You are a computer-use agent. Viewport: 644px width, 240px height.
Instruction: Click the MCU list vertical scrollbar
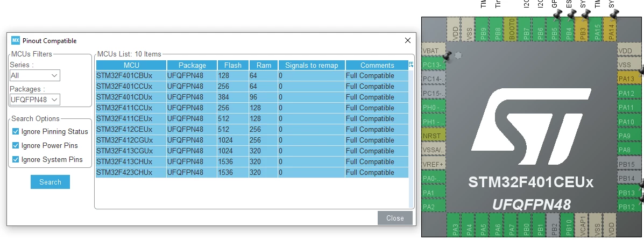(411, 138)
